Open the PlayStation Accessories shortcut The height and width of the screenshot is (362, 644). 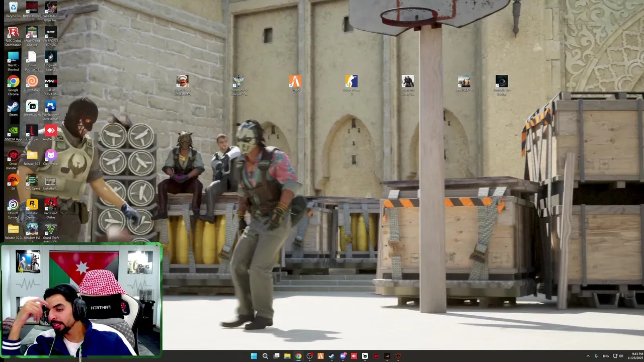[51, 110]
